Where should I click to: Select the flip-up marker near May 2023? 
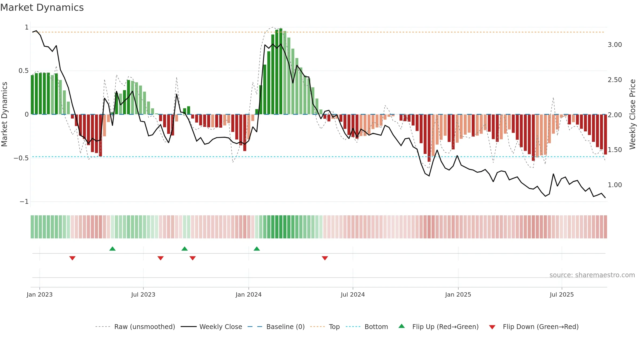[112, 249]
